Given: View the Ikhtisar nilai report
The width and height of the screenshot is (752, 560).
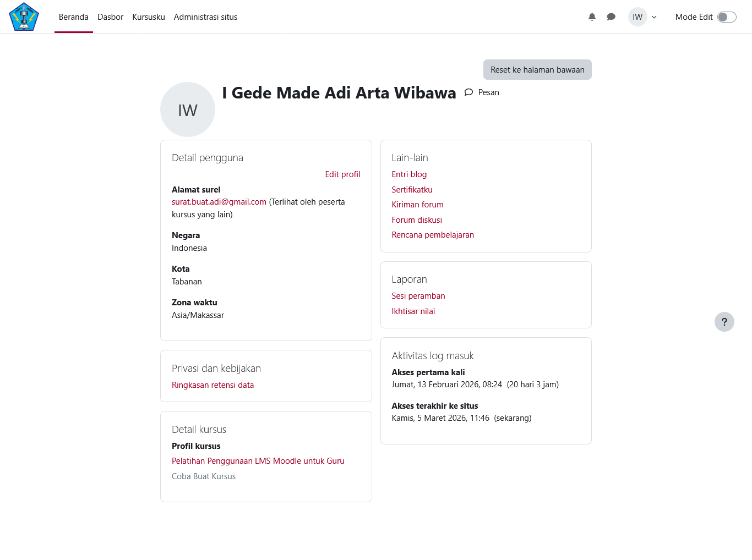Looking at the screenshot, I should pos(413,311).
